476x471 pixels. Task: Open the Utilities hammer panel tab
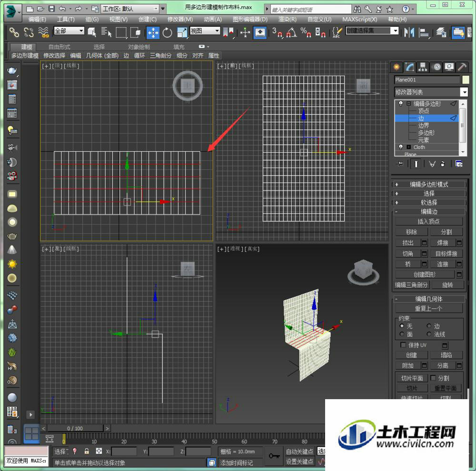(x=462, y=67)
